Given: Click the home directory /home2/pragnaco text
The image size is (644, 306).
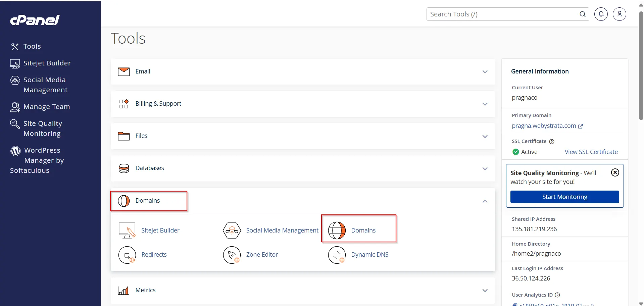Looking at the screenshot, I should 536,254.
